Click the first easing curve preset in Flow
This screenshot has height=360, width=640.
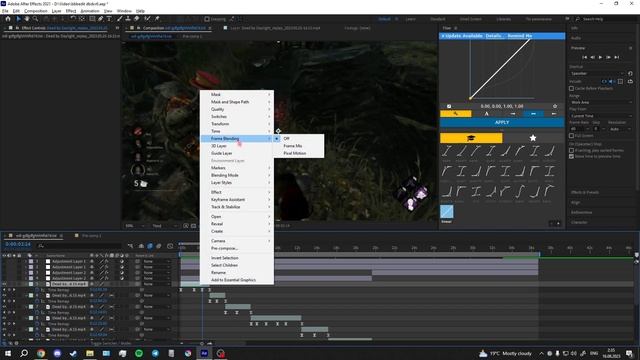447,151
